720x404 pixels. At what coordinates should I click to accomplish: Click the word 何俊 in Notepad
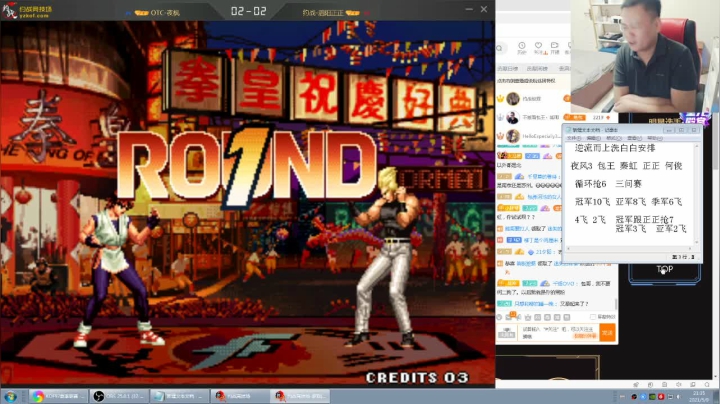674,166
